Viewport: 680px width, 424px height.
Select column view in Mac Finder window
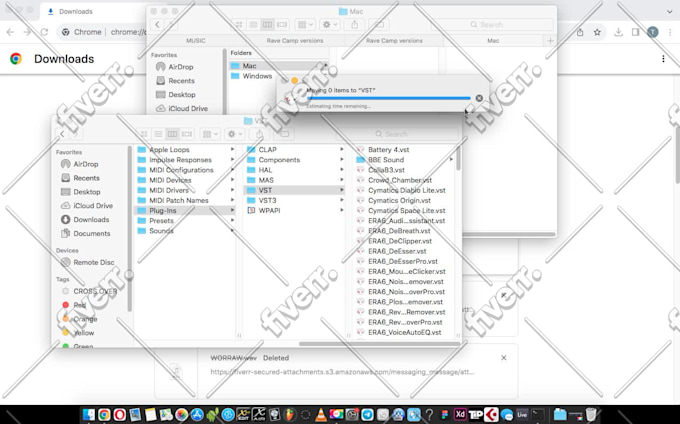[268, 25]
